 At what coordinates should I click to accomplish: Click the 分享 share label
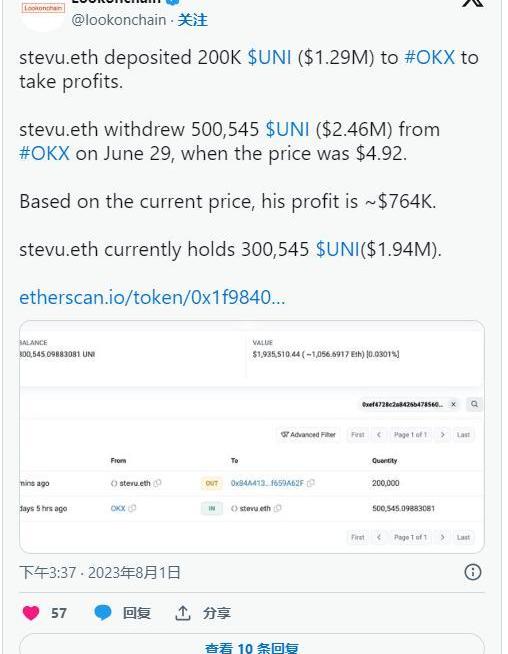[217, 613]
